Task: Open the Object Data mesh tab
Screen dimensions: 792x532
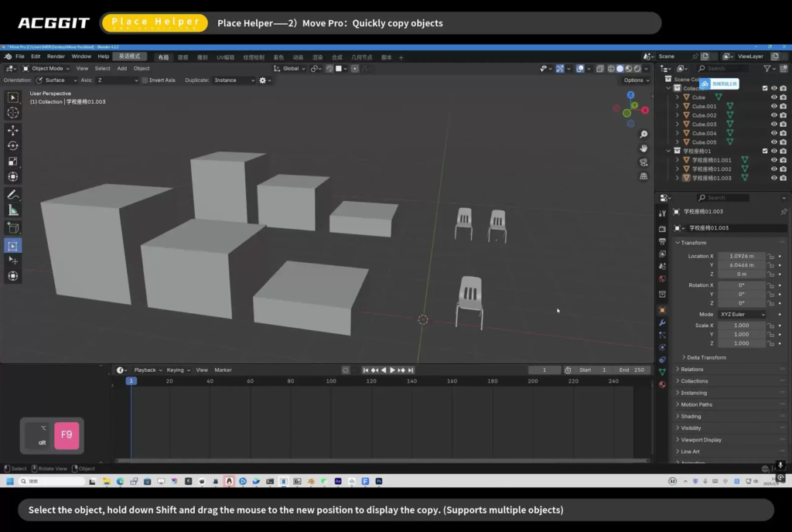Action: pyautogui.click(x=662, y=372)
